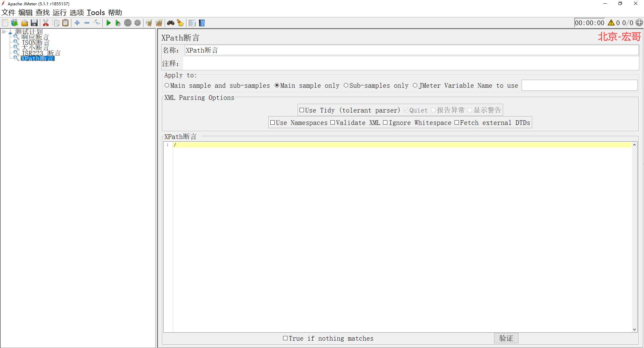644x348 pixels.
Task: Collapse the 测试计划 tree node
Action: coord(4,32)
